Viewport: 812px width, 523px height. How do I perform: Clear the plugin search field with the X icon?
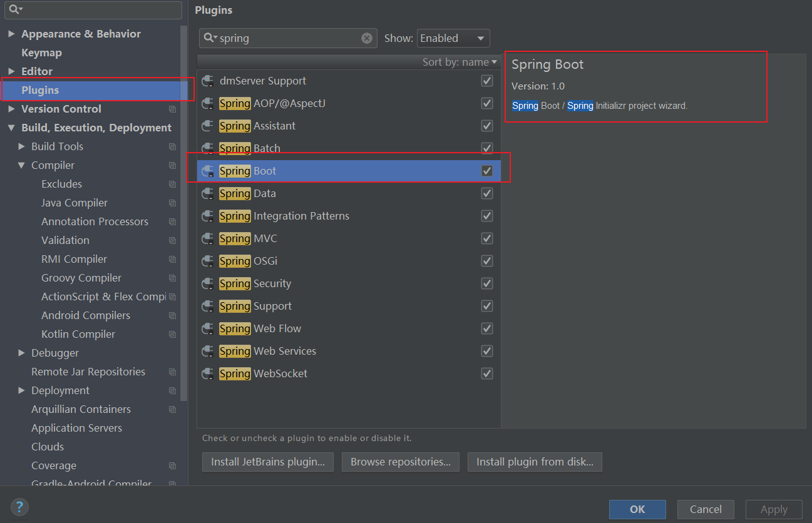point(367,38)
